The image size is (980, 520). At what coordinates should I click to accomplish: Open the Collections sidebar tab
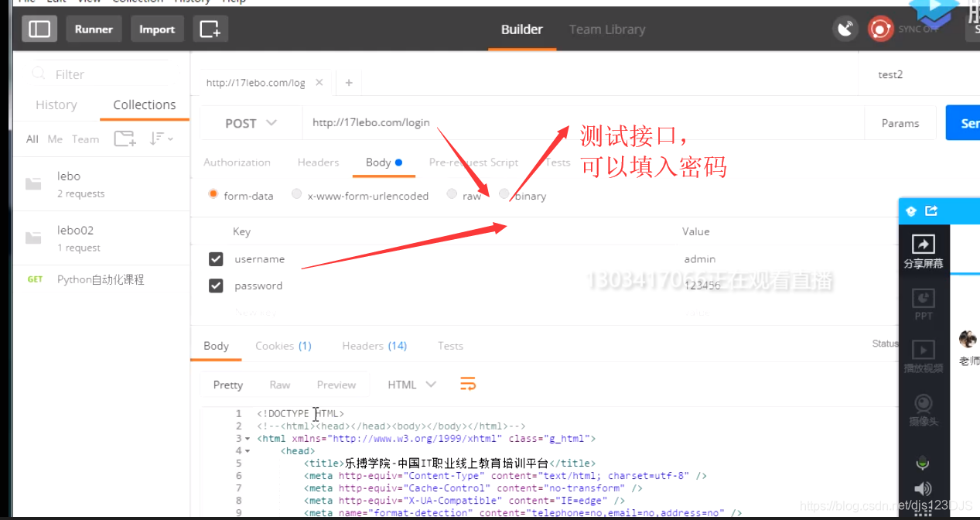(145, 104)
